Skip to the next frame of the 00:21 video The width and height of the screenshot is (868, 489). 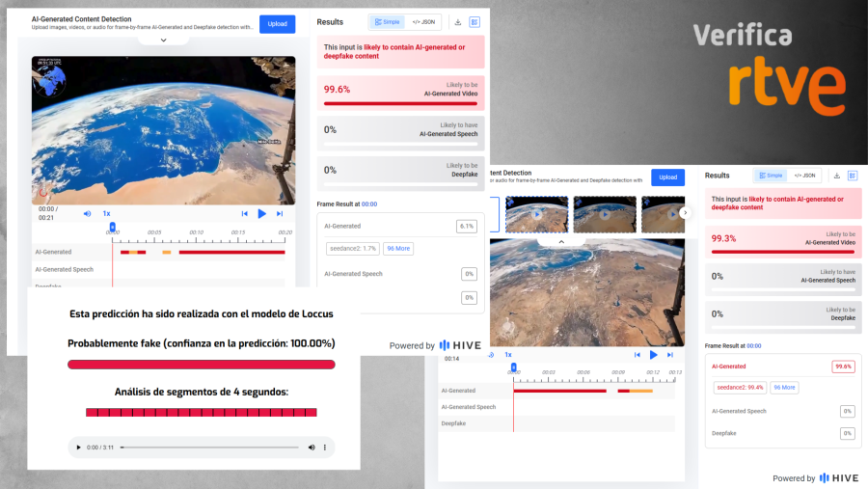tap(280, 214)
